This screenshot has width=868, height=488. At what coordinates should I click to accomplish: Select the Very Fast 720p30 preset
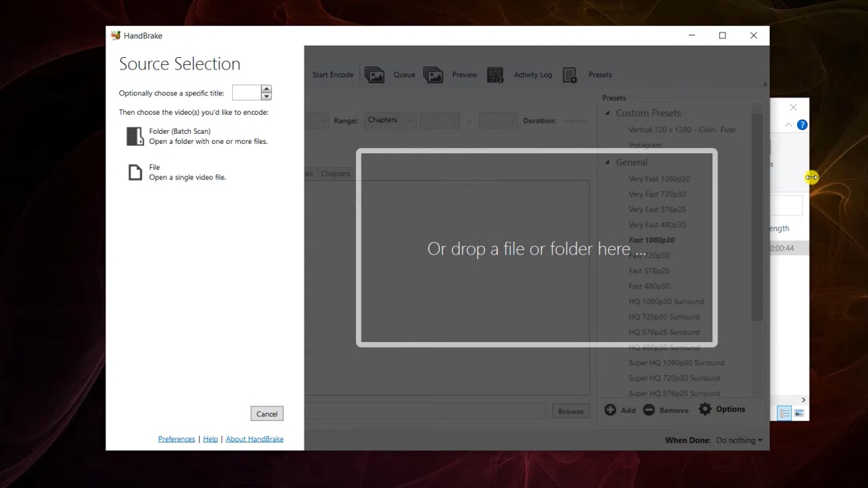(x=658, y=194)
